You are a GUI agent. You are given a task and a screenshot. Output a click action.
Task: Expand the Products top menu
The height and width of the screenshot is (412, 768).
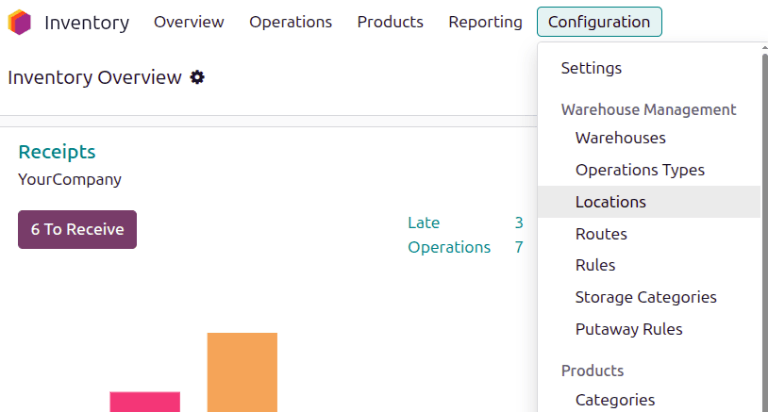(x=390, y=22)
